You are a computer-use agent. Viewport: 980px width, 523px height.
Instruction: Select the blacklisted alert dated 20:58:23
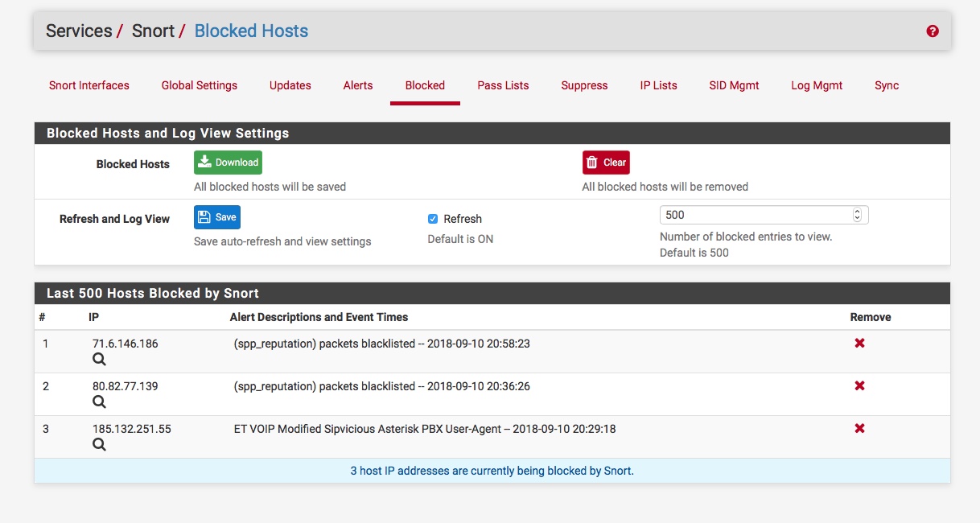pos(382,344)
